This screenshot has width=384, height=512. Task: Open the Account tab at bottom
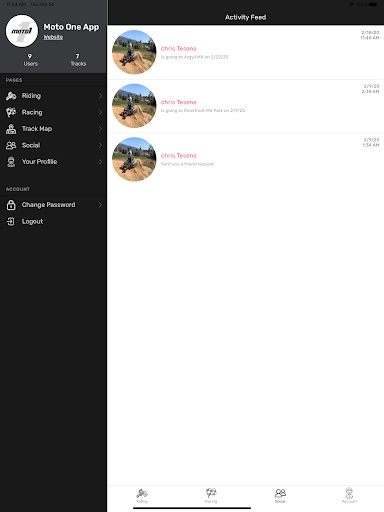pos(349,495)
